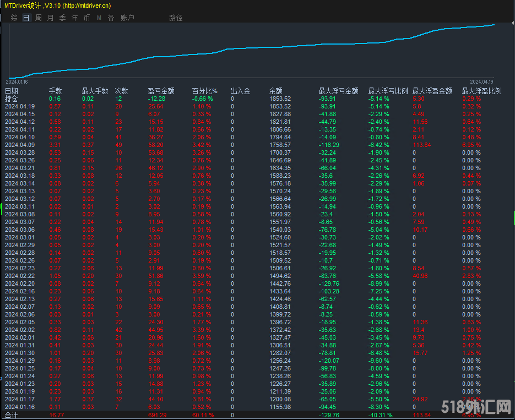Screen dimensions: 515x420
Task: Switch to 月 monthly statistics view
Action: click(51, 18)
